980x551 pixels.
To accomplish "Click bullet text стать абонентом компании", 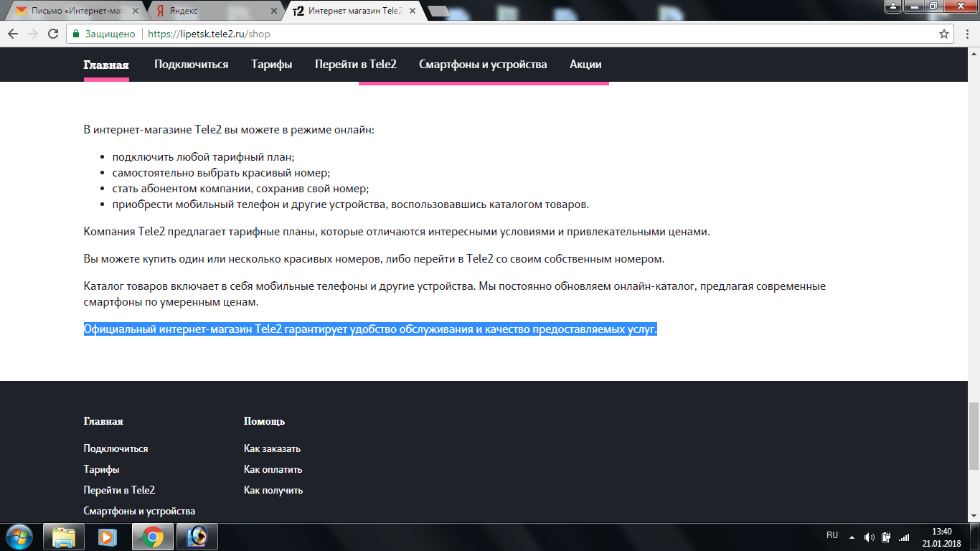I will pos(240,189).
